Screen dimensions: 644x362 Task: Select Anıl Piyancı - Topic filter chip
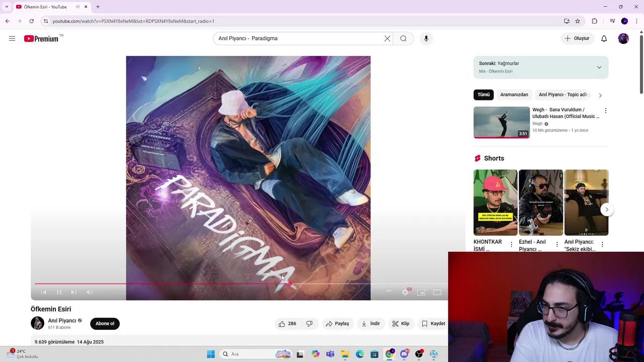click(x=562, y=95)
